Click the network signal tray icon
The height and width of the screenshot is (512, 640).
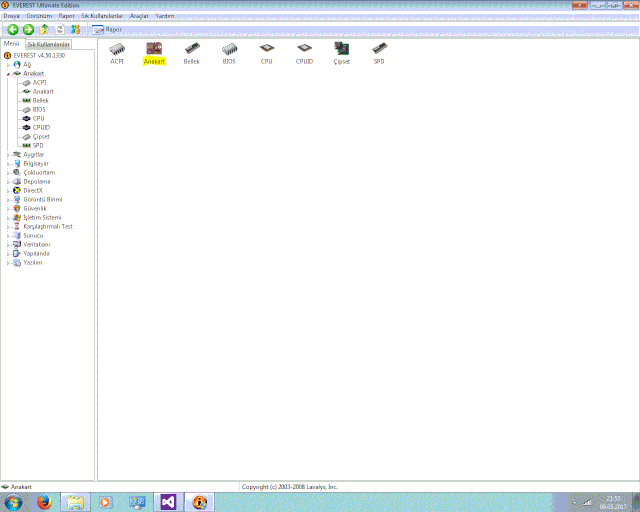[587, 502]
